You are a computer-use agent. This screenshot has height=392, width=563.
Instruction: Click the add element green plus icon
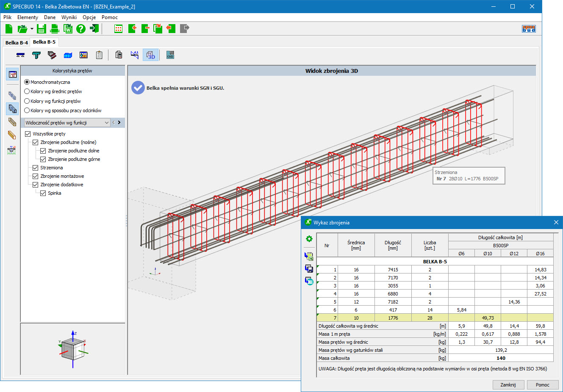(132, 29)
